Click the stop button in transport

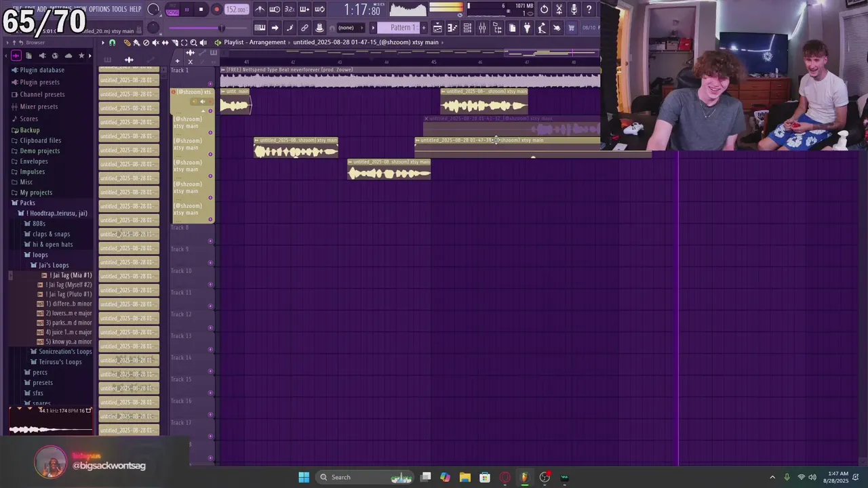pyautogui.click(x=201, y=9)
